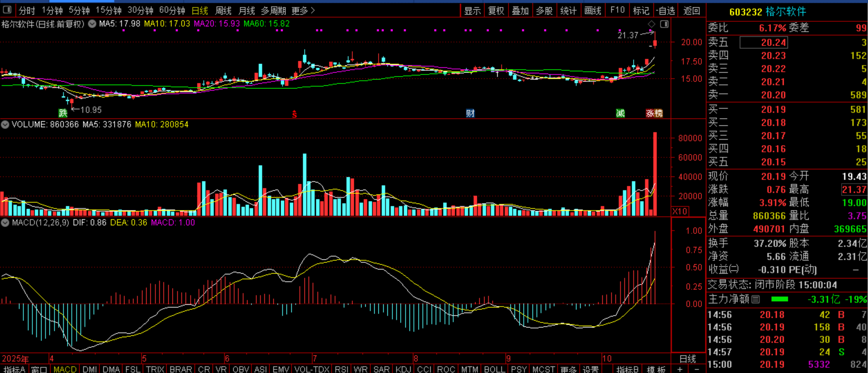Click the green 减 shareholding marker
868x373 pixels.
point(621,113)
